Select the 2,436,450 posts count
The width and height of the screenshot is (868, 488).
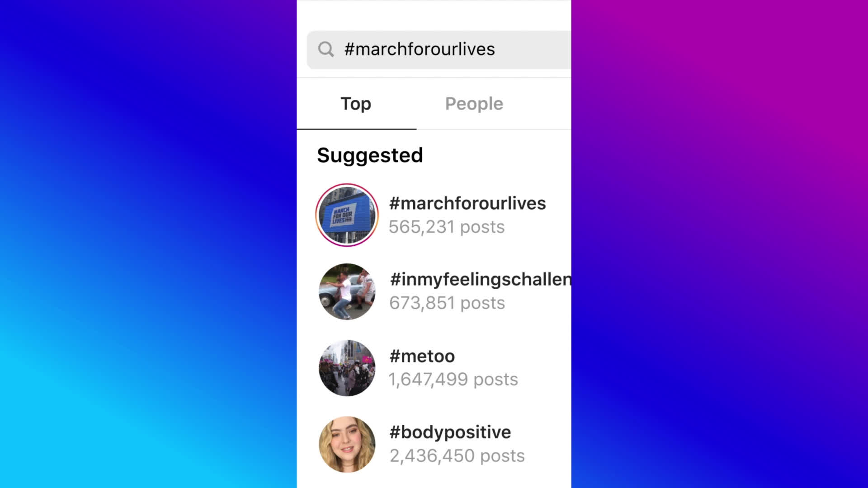tap(457, 456)
